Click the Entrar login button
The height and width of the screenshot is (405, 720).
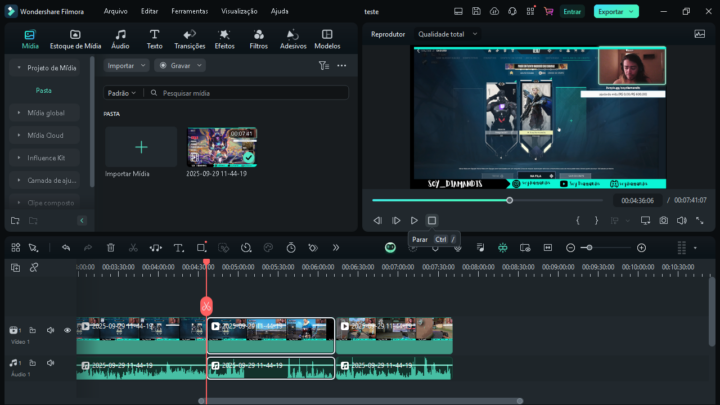click(x=572, y=11)
